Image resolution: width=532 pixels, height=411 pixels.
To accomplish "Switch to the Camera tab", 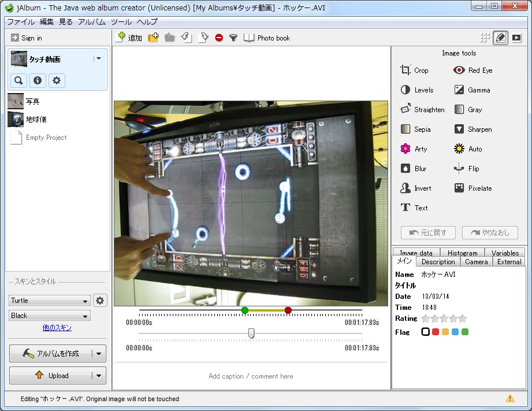I will pyautogui.click(x=476, y=261).
